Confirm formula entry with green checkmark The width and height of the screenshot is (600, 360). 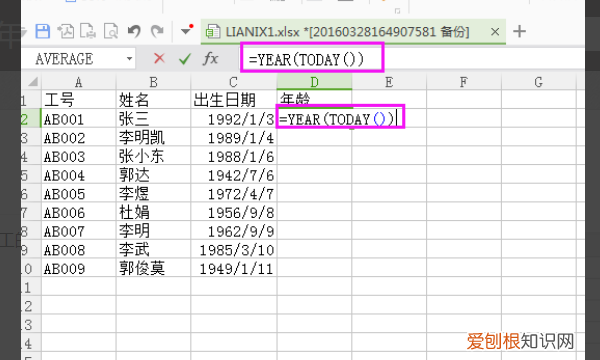click(x=185, y=59)
